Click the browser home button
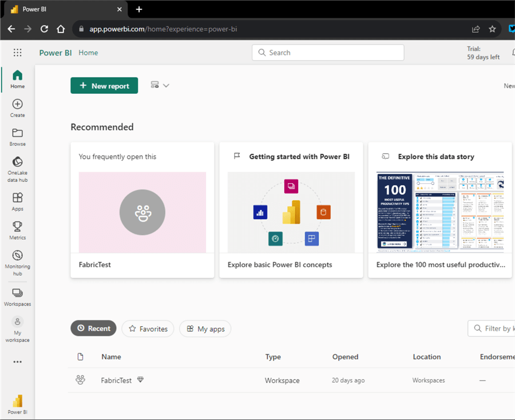515x420 pixels. tap(61, 29)
